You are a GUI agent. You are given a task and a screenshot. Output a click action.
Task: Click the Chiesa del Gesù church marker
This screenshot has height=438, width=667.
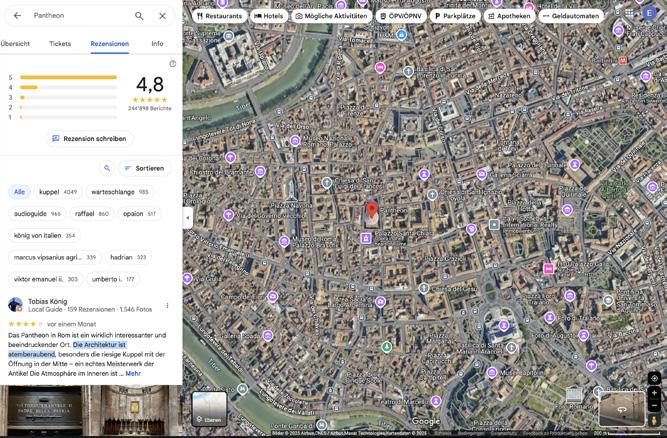point(424,288)
